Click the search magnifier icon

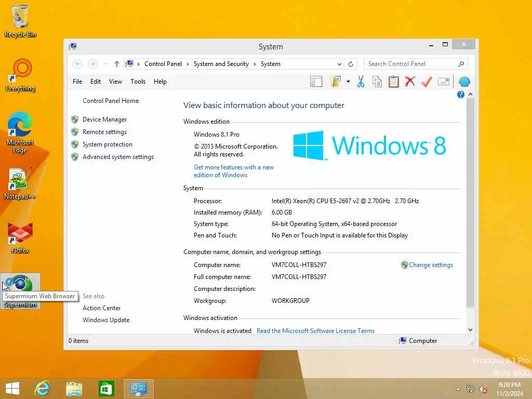pyautogui.click(x=461, y=64)
